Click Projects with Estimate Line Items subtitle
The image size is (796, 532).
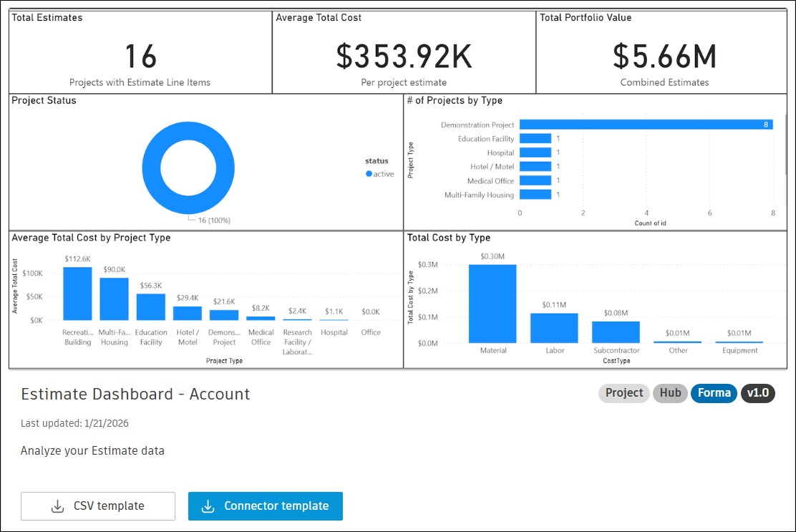[x=140, y=82]
